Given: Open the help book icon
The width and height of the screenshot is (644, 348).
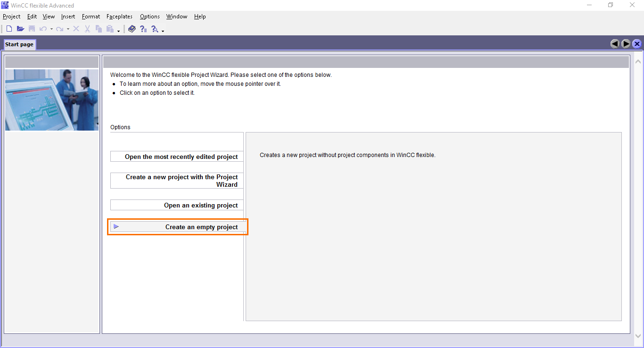Looking at the screenshot, I should click(132, 29).
